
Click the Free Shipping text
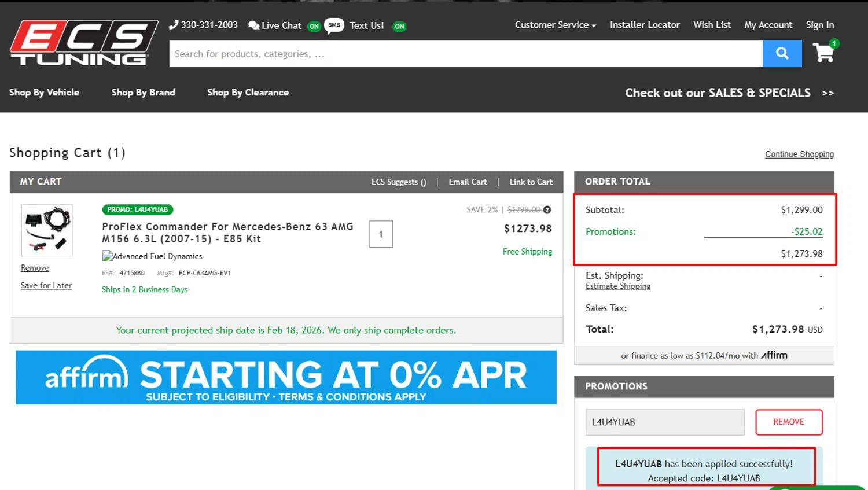[527, 252]
